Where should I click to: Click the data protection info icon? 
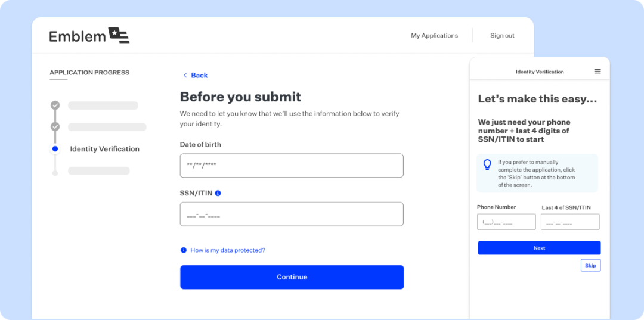[184, 250]
